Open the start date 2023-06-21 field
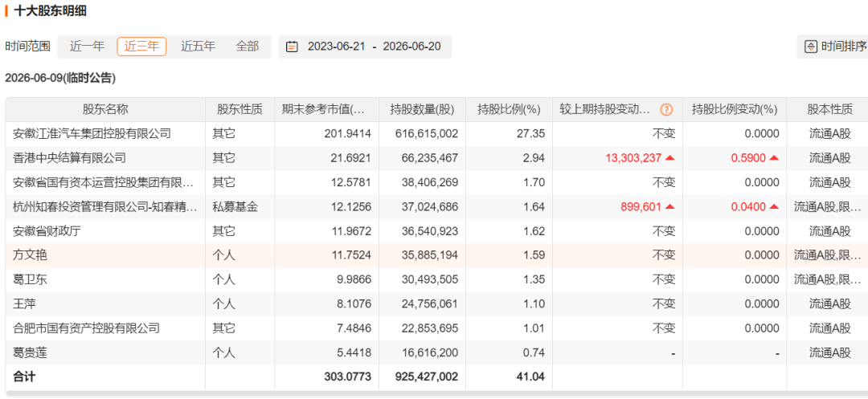This screenshot has width=868, height=399. pos(337,47)
